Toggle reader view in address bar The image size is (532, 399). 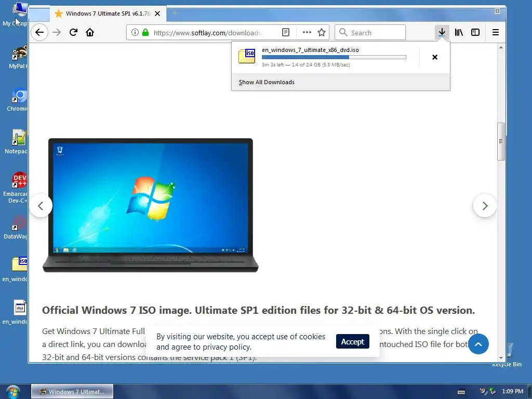(286, 33)
